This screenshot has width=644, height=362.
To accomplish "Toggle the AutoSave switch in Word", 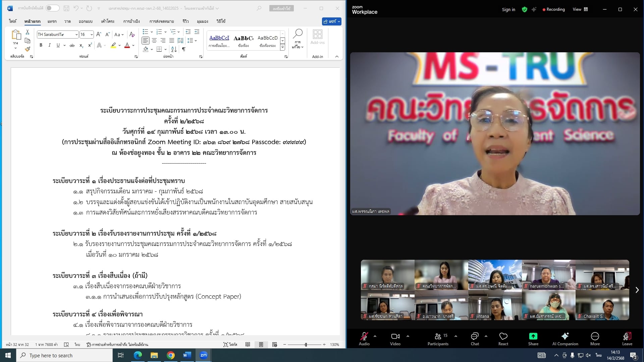I will click(52, 8).
